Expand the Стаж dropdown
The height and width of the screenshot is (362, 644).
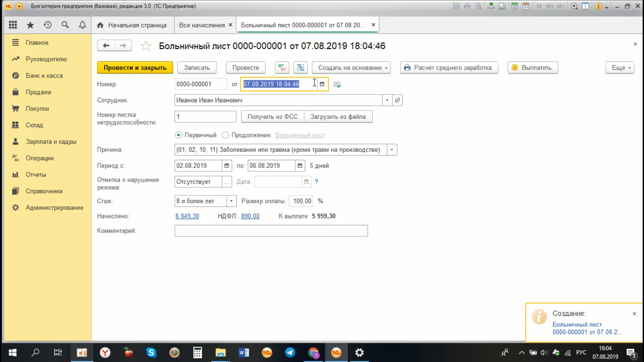click(x=231, y=201)
